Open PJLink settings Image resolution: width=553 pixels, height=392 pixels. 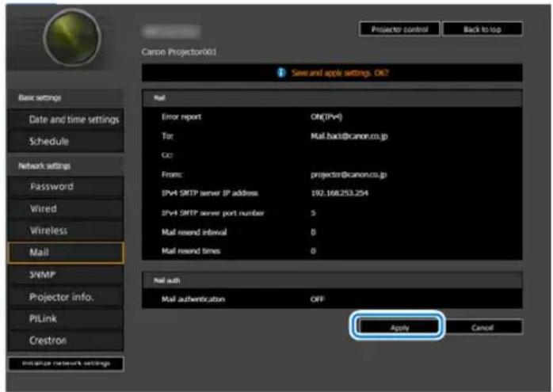click(x=66, y=318)
